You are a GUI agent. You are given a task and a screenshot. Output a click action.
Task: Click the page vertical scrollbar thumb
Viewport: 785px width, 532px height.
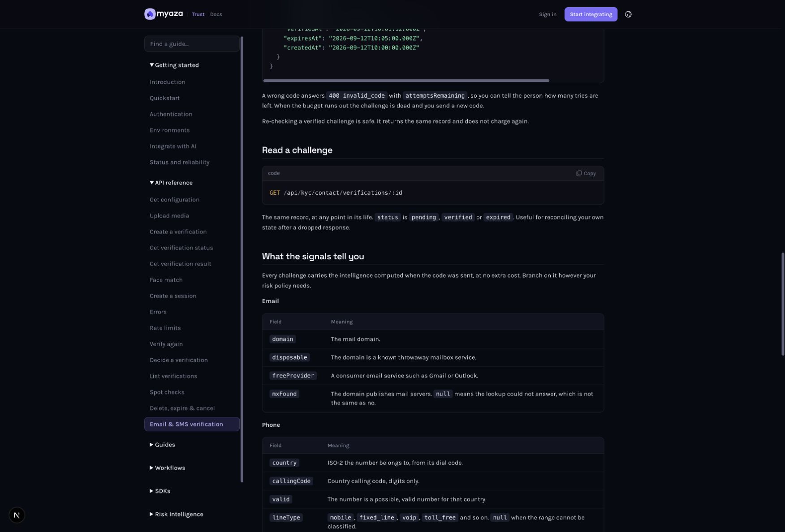tap(783, 304)
